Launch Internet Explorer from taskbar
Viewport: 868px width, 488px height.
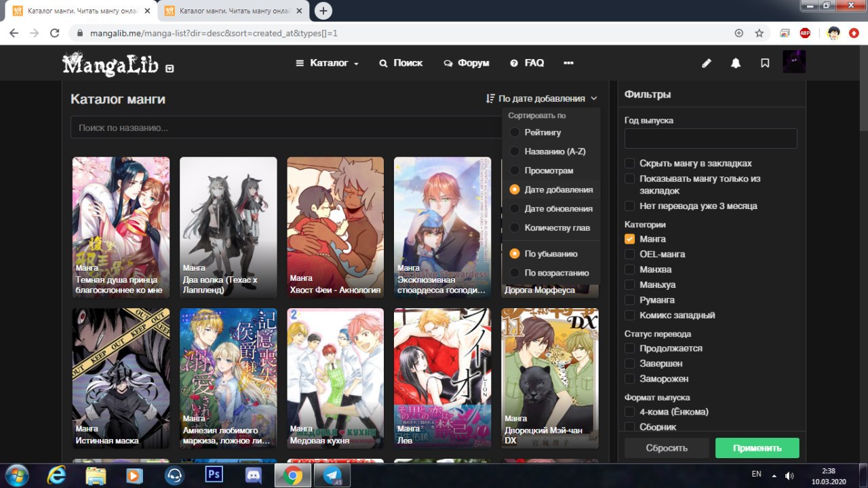[56, 474]
